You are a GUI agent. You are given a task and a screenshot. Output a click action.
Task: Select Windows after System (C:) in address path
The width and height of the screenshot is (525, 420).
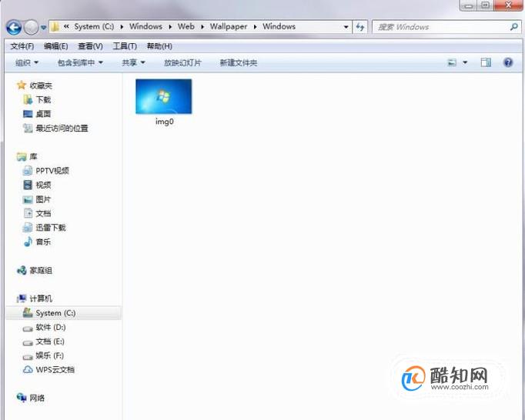point(145,26)
